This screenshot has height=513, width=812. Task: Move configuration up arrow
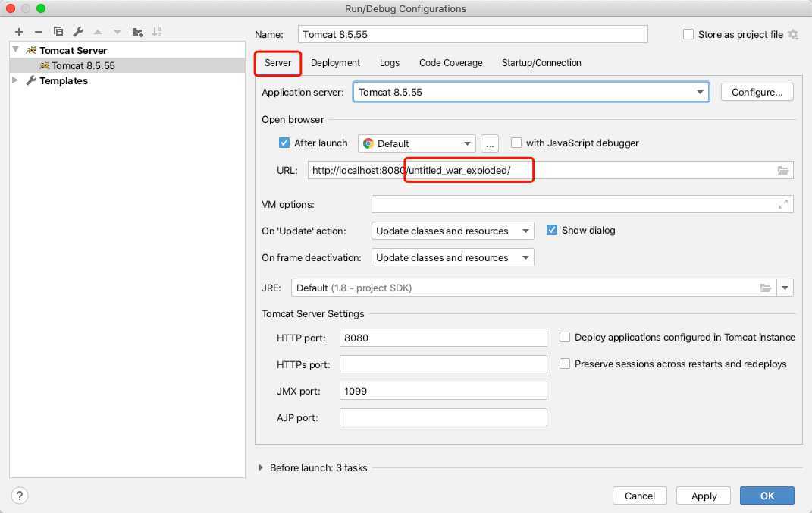98,32
